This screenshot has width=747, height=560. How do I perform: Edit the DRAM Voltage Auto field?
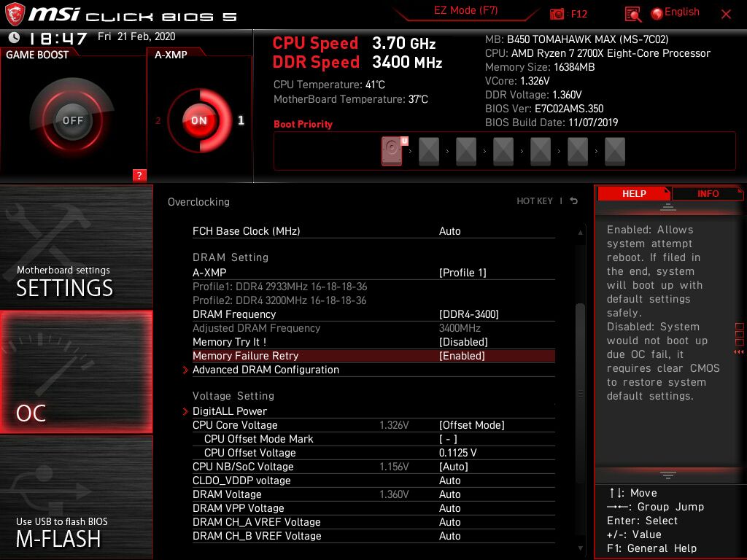[x=449, y=494]
